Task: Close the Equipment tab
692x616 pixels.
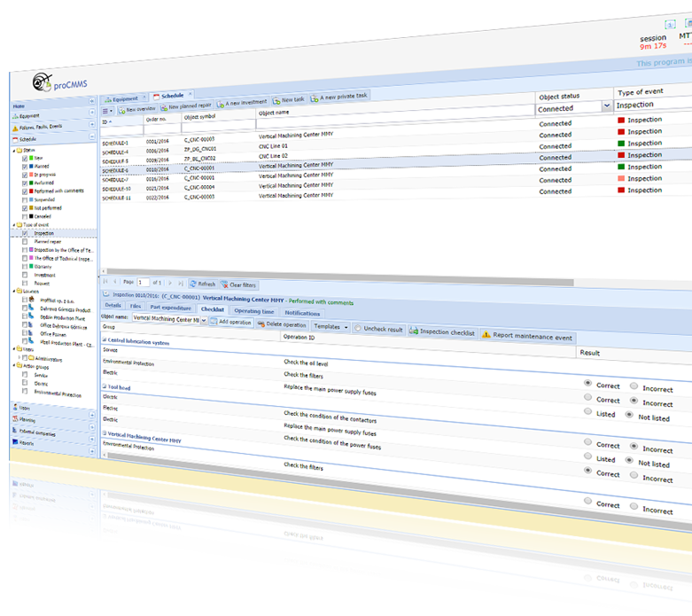Action: [144, 97]
